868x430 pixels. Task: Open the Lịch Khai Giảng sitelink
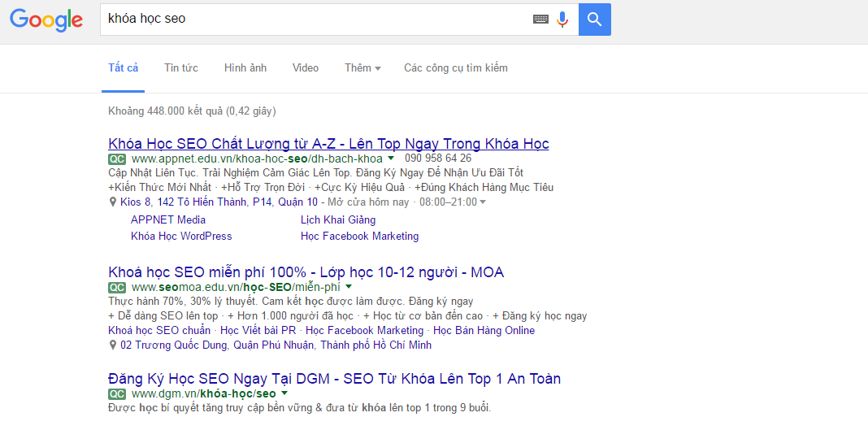click(x=338, y=219)
